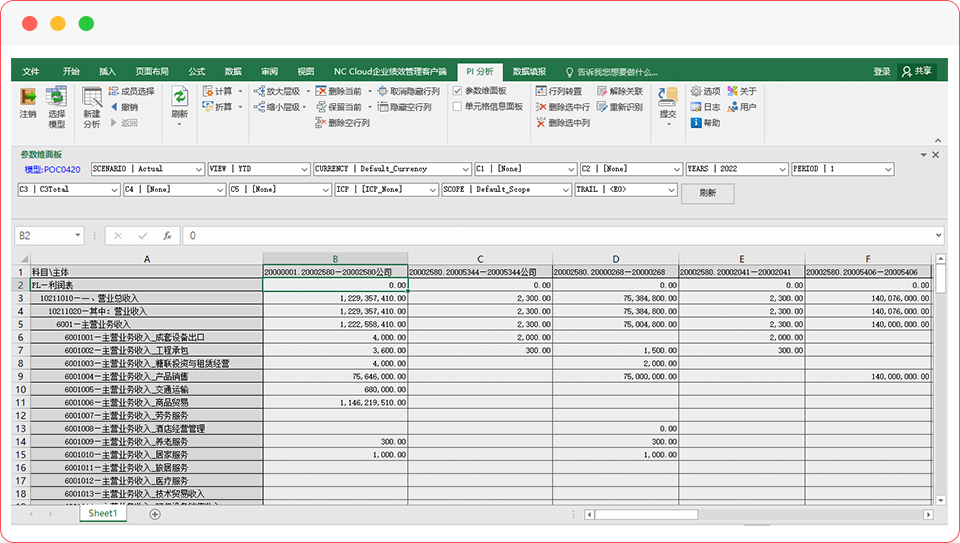Click the 提交 submit icon

click(x=668, y=97)
